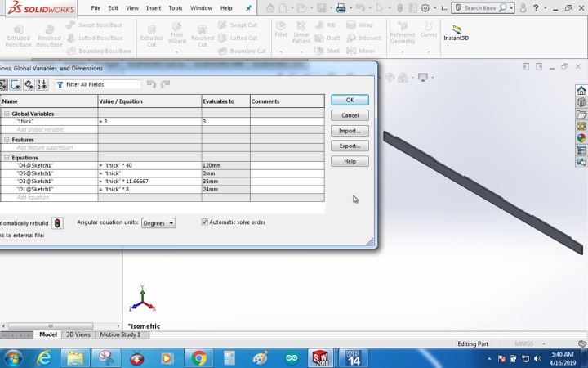Click the Help button in the dialog
This screenshot has width=588, height=368.
click(350, 161)
